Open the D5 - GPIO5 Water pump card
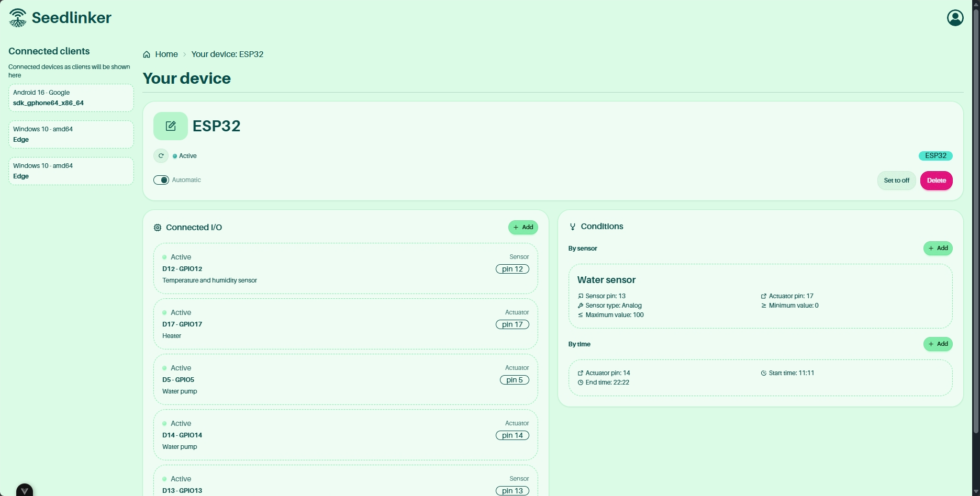Screen dimensions: 980x496 tap(346, 379)
